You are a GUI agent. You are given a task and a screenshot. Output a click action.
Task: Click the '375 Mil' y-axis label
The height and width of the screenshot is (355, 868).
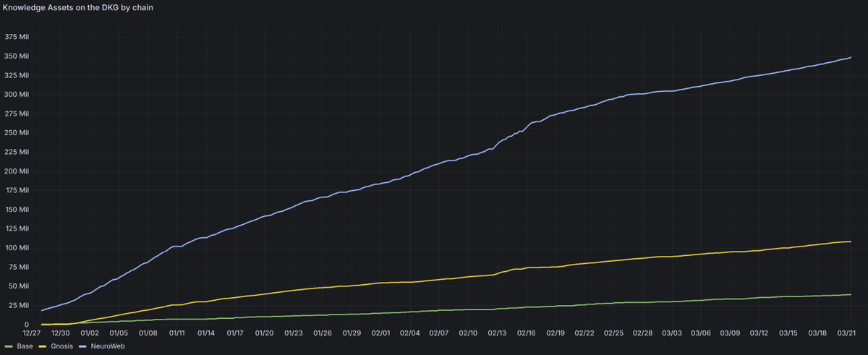point(16,37)
